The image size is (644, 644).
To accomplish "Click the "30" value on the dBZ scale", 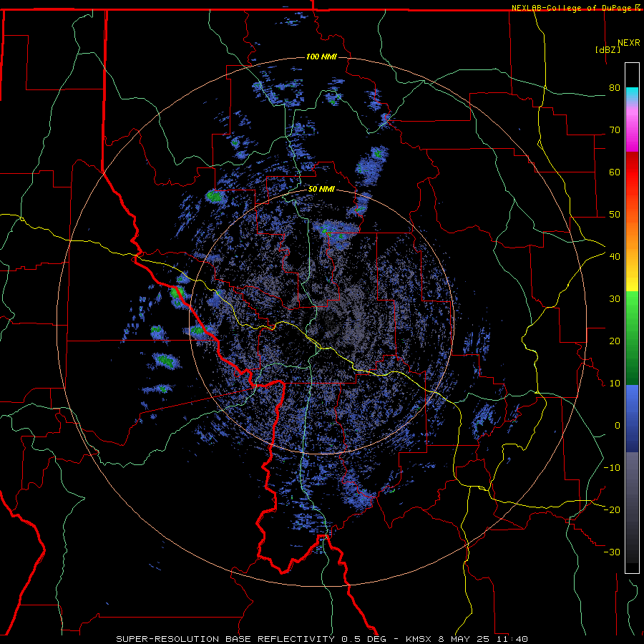I will pyautogui.click(x=615, y=299).
